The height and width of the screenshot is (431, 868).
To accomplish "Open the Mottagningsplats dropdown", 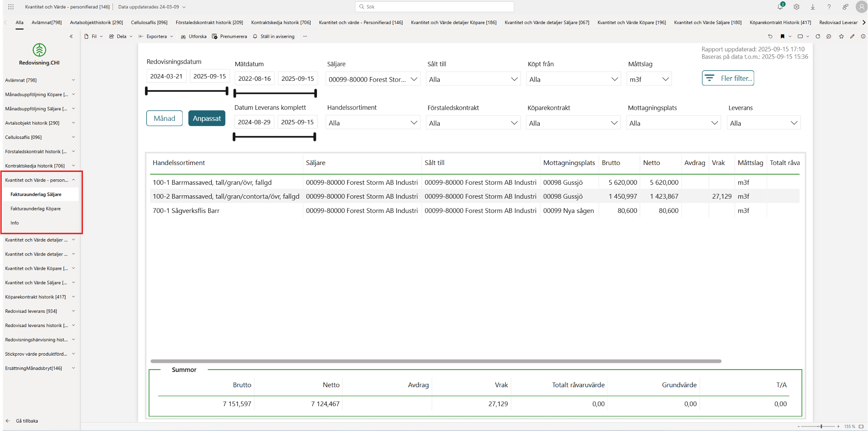I will 673,123.
